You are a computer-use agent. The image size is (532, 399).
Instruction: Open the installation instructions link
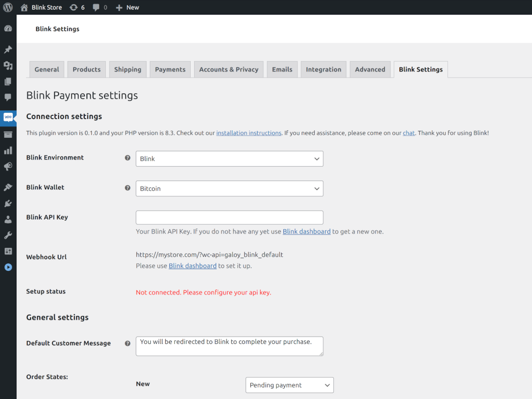pyautogui.click(x=249, y=133)
